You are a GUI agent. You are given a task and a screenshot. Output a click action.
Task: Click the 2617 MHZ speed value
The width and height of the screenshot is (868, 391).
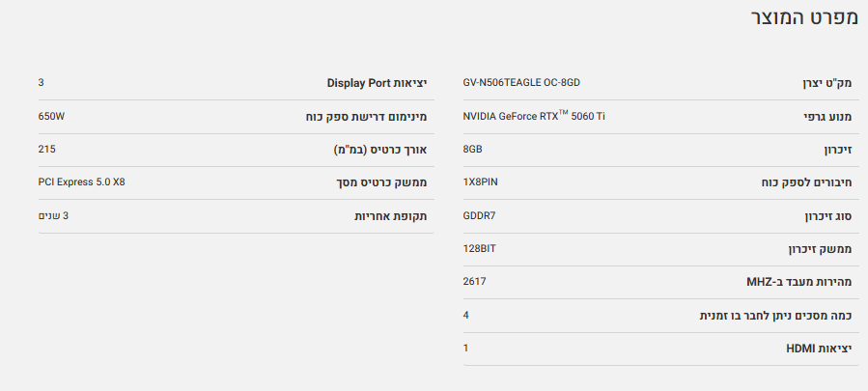pos(474,281)
